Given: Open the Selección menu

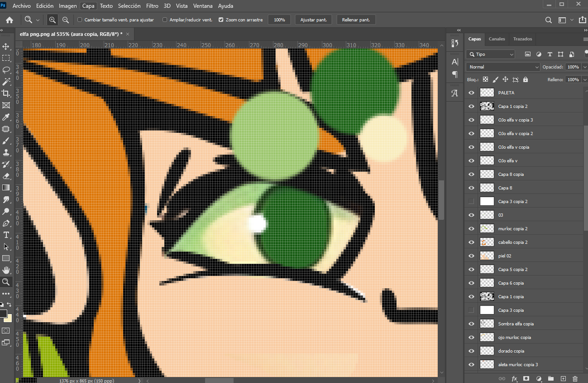Looking at the screenshot, I should 129,6.
